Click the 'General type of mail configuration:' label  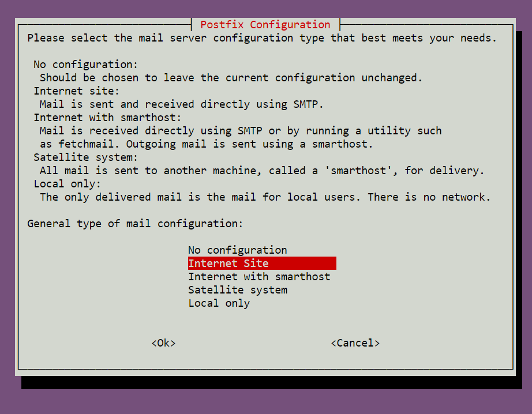[135, 224]
